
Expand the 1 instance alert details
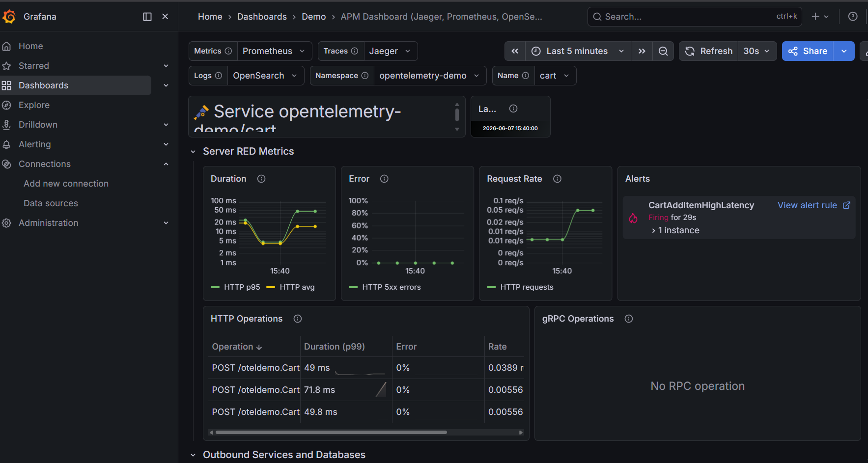click(675, 230)
